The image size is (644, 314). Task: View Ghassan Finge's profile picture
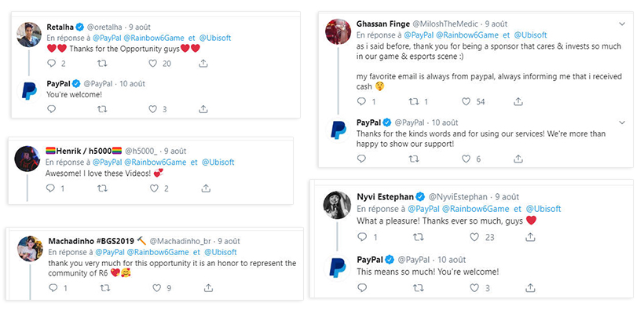(337, 31)
